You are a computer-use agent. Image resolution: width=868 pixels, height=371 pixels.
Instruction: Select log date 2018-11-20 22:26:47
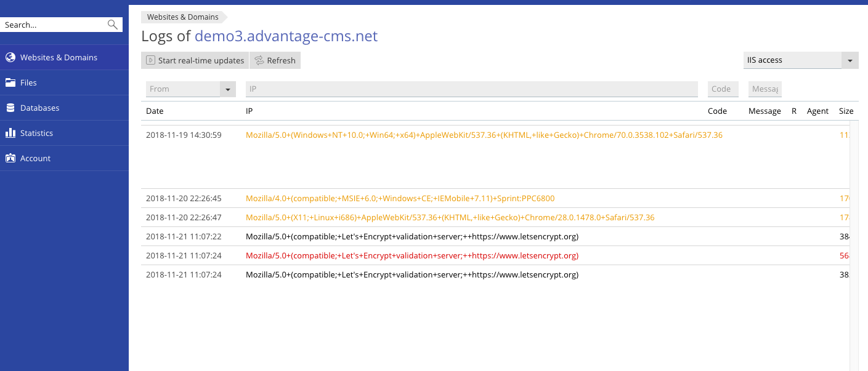point(184,218)
